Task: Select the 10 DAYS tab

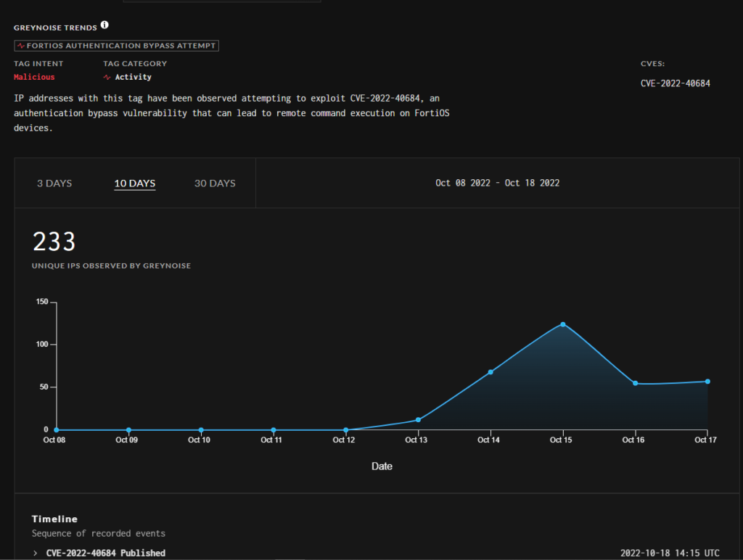Action: pos(135,184)
